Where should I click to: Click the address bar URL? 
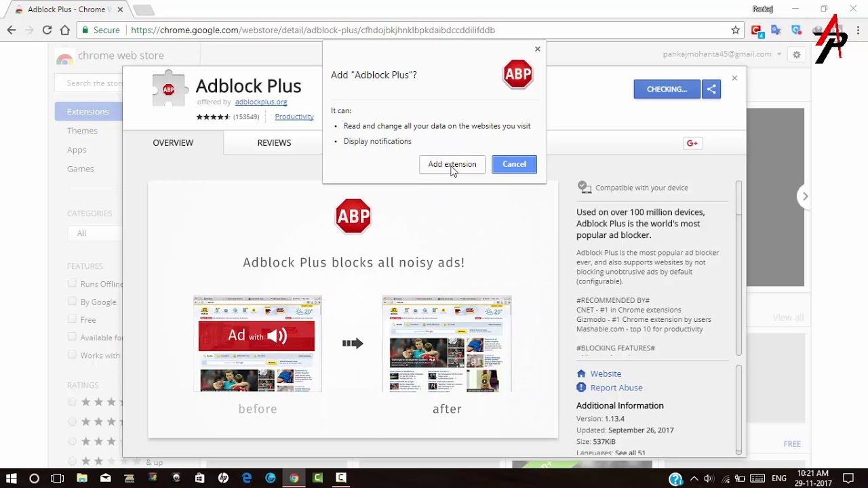(313, 30)
